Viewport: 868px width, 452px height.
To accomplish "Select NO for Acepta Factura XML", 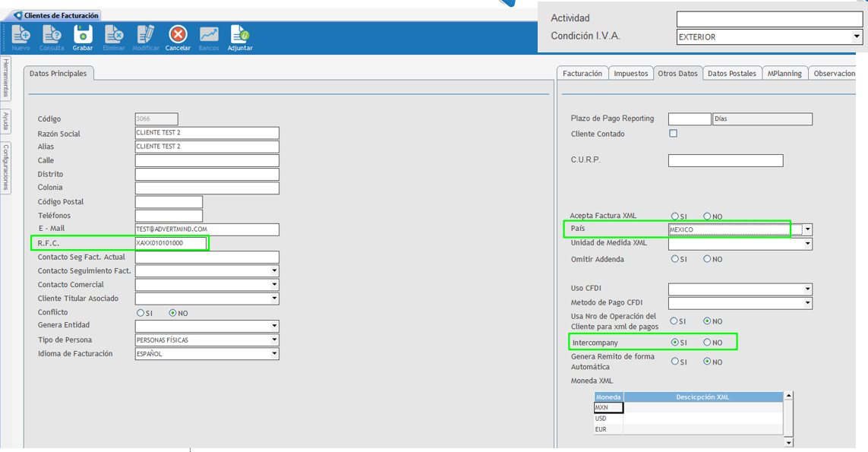I will (x=708, y=216).
